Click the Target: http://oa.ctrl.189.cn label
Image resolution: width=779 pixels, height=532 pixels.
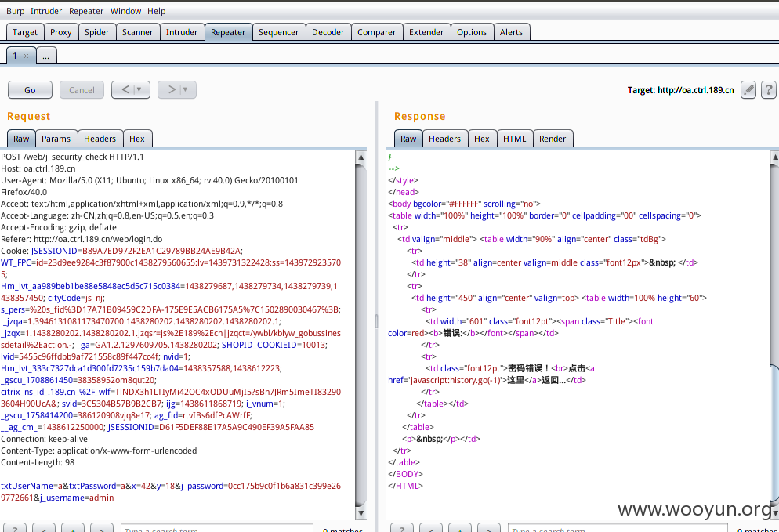[x=680, y=90]
